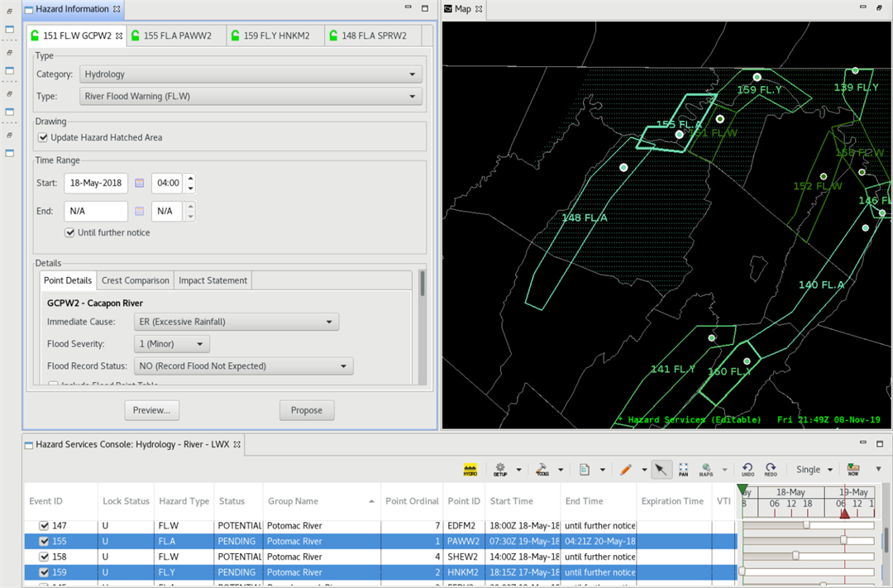Switch to 148 FL.A SPRW2 tab
The width and height of the screenshot is (893, 588).
point(374,36)
